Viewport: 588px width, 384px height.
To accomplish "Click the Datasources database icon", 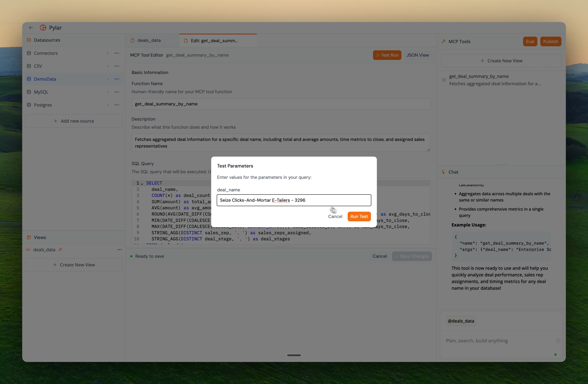I will (29, 40).
